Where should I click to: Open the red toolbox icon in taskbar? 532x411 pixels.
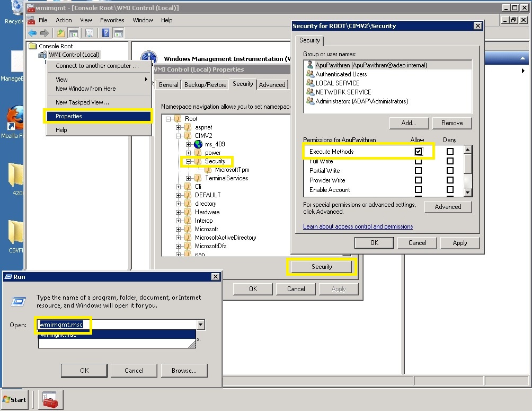click(x=50, y=399)
